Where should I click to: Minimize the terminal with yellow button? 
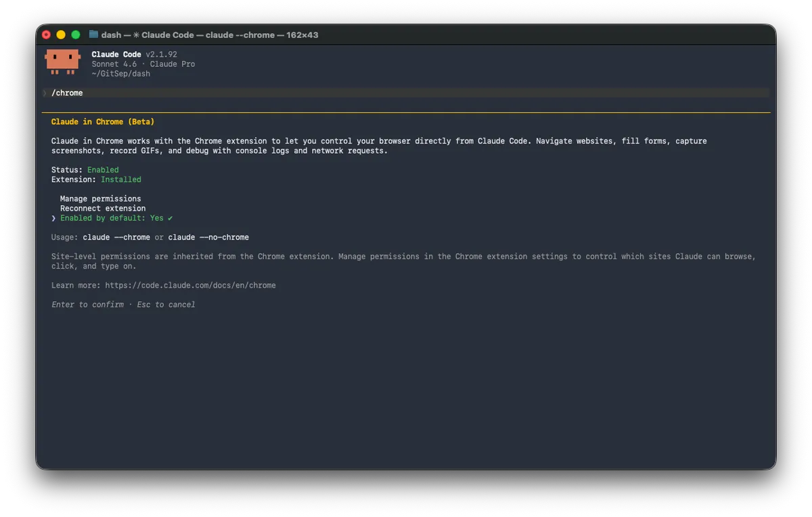[x=61, y=35]
